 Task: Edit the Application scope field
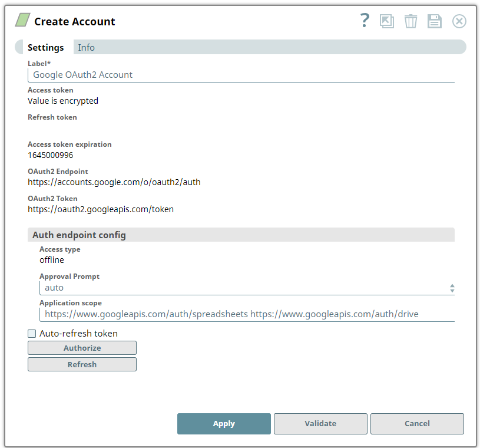[247, 314]
